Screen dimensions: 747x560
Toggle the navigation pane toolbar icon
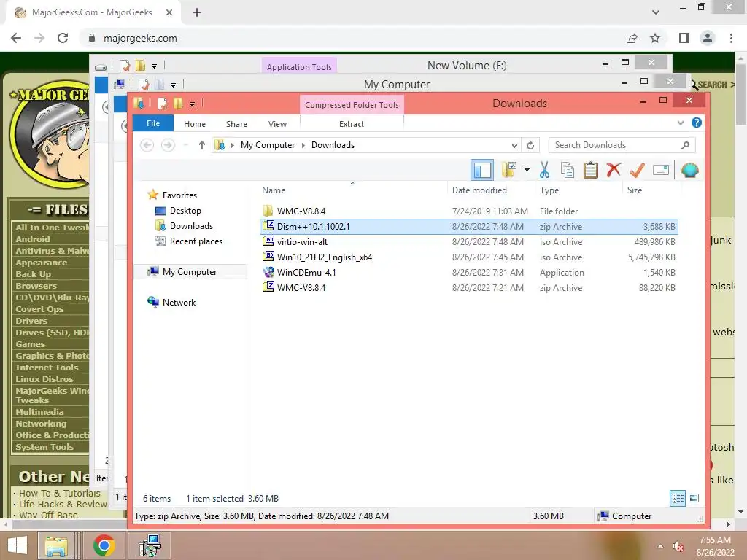482,170
